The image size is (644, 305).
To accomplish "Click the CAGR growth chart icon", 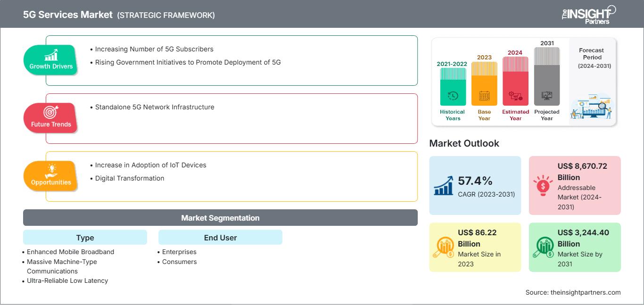I will pyautogui.click(x=444, y=185).
